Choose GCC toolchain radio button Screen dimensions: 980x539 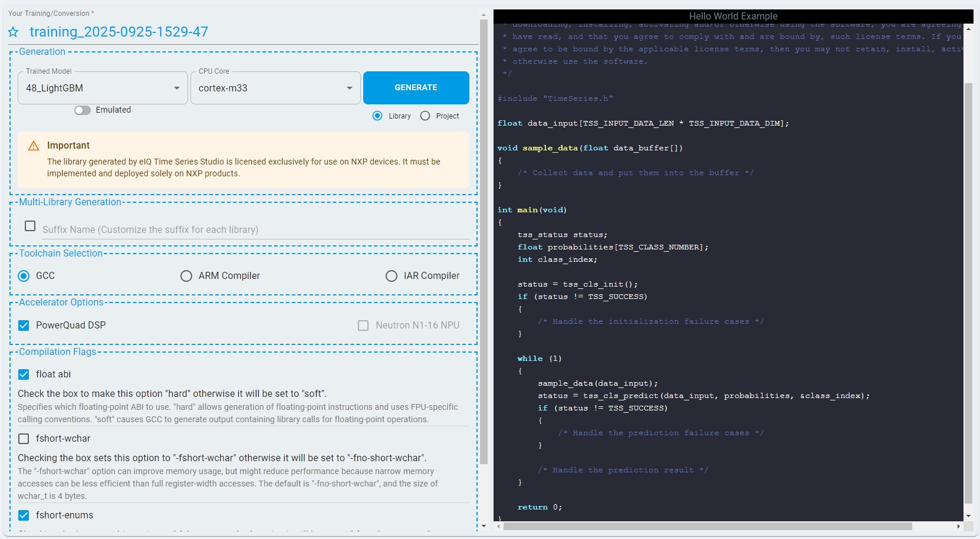pyautogui.click(x=24, y=276)
